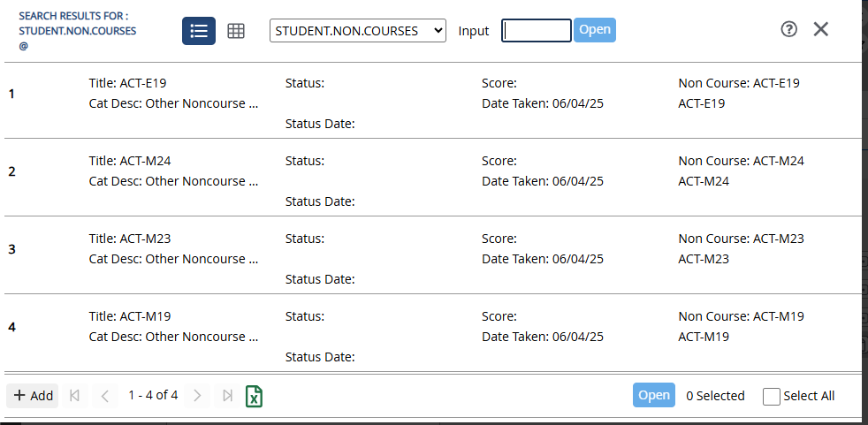Click the Input text field

point(537,30)
